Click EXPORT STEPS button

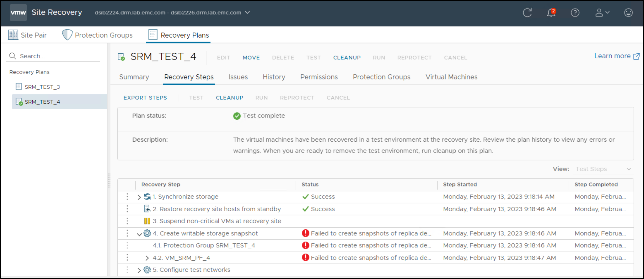pyautogui.click(x=145, y=98)
